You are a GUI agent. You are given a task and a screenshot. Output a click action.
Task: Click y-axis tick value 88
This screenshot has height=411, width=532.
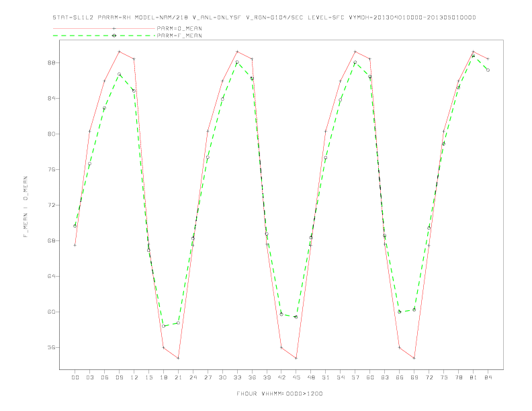(52, 62)
